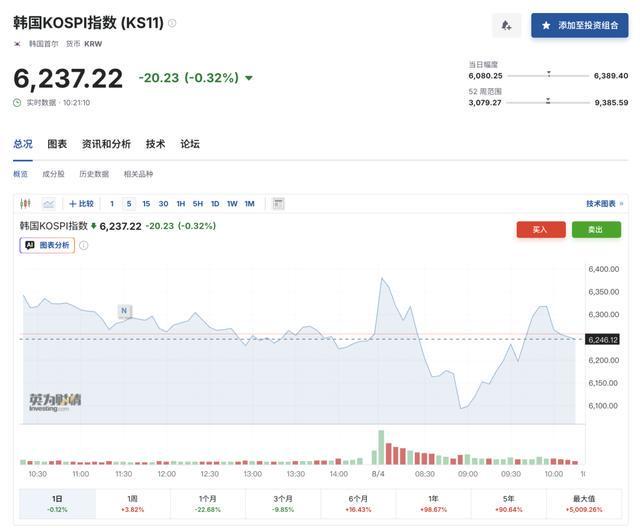
Task: Click the 8/4 date label on x-axis
Action: (378, 474)
